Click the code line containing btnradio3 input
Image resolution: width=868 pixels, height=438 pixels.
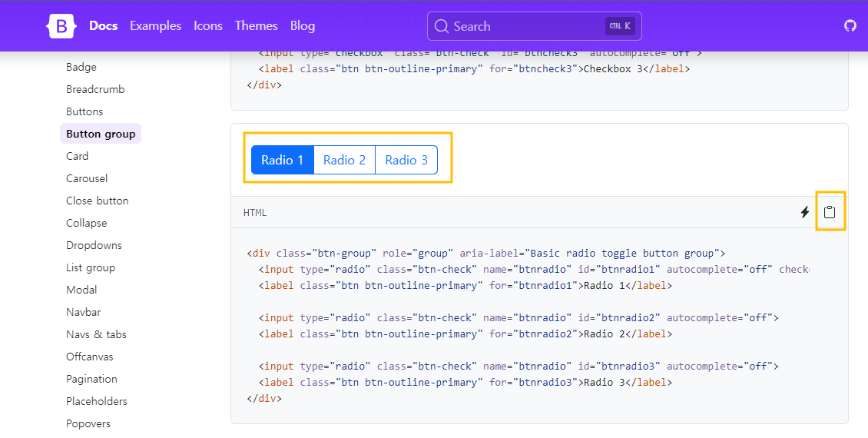pos(518,366)
